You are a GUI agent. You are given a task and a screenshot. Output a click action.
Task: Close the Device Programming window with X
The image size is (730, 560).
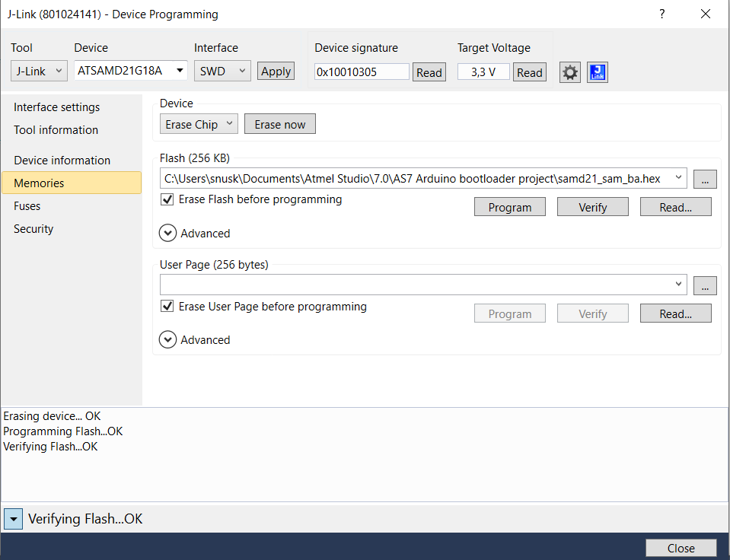coord(706,14)
